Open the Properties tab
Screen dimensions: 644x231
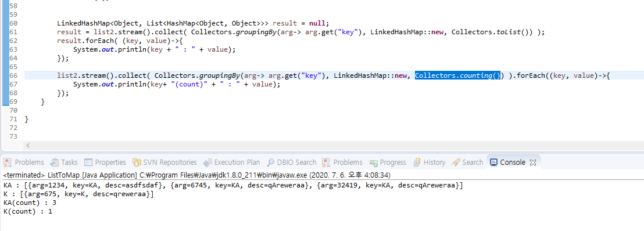click(105, 162)
